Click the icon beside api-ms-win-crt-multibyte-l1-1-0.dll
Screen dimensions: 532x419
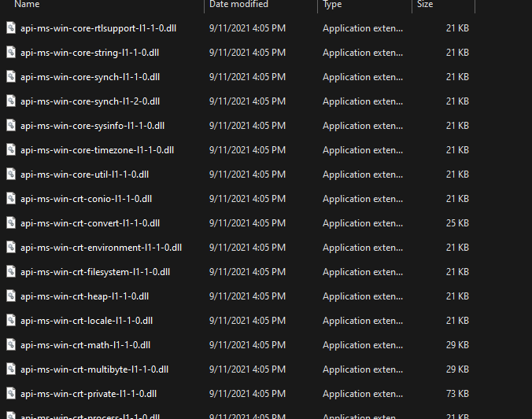(x=11, y=369)
